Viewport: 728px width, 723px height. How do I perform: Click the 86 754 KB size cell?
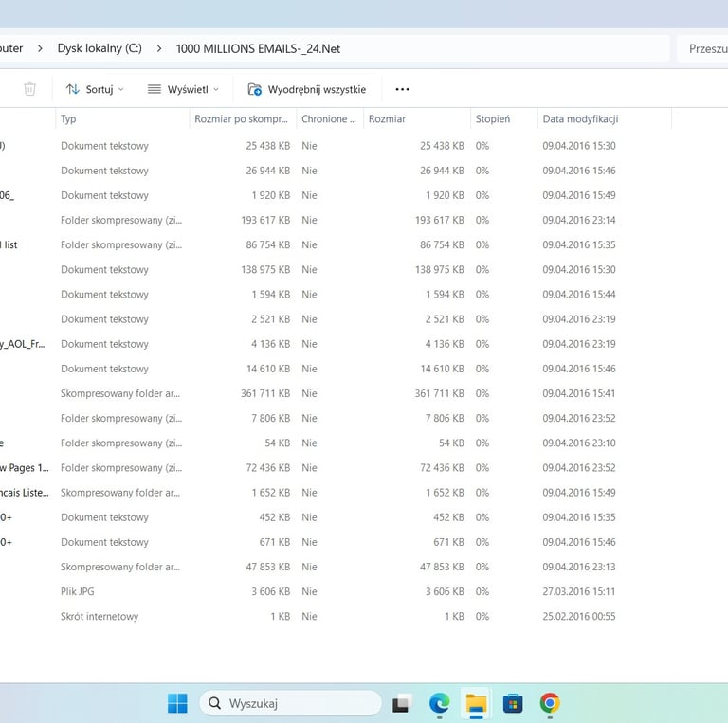tap(442, 245)
